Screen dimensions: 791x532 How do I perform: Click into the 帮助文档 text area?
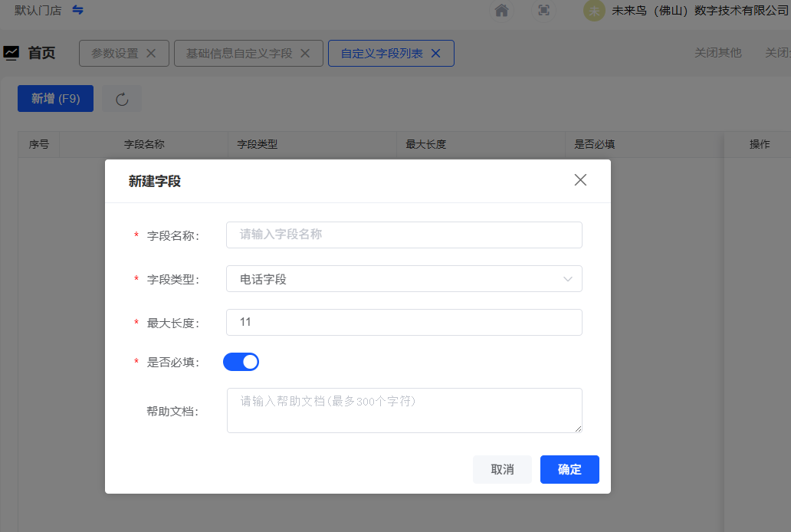404,410
